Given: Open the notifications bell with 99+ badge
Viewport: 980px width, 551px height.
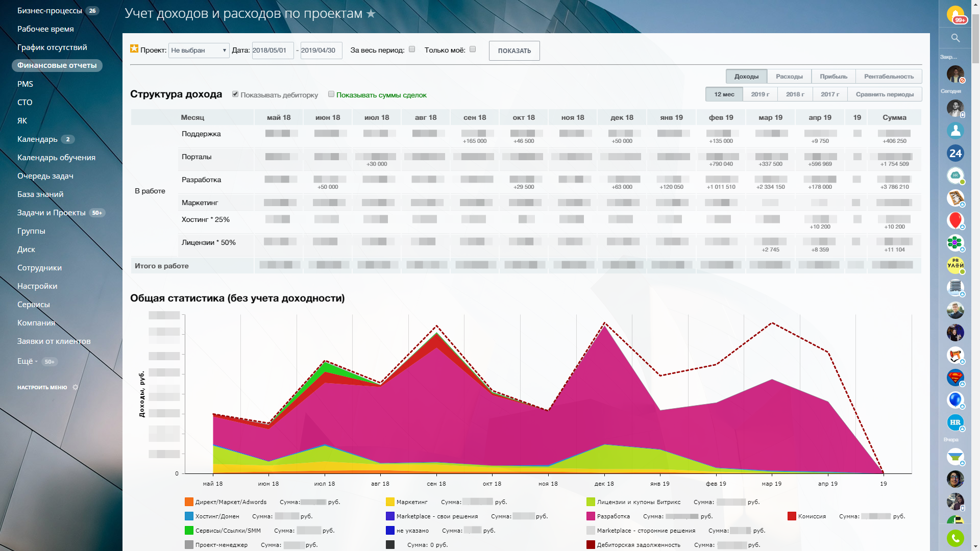Looking at the screenshot, I should point(955,14).
